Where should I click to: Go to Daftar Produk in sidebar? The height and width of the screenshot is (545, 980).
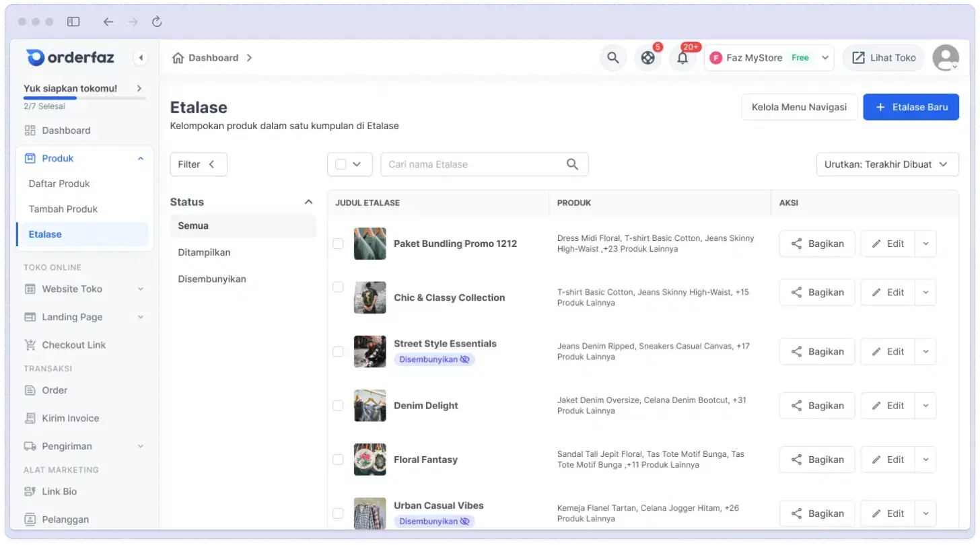tap(59, 184)
